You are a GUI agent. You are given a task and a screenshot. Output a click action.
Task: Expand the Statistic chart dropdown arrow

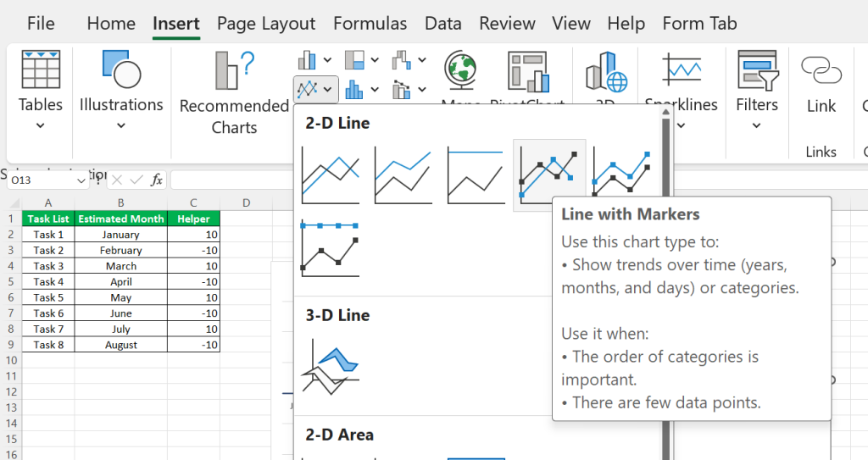(x=375, y=89)
